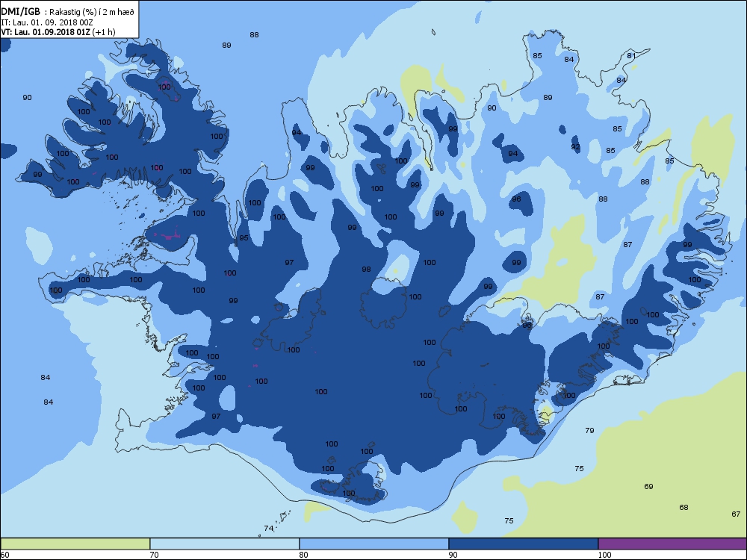Click the humidity value '69' on the map
The width and height of the screenshot is (747, 560).
pyautogui.click(x=648, y=486)
